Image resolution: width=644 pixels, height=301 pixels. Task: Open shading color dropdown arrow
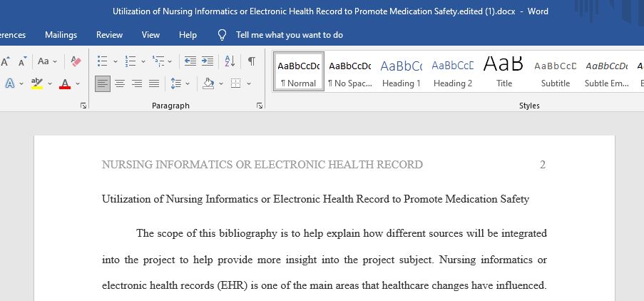[221, 83]
